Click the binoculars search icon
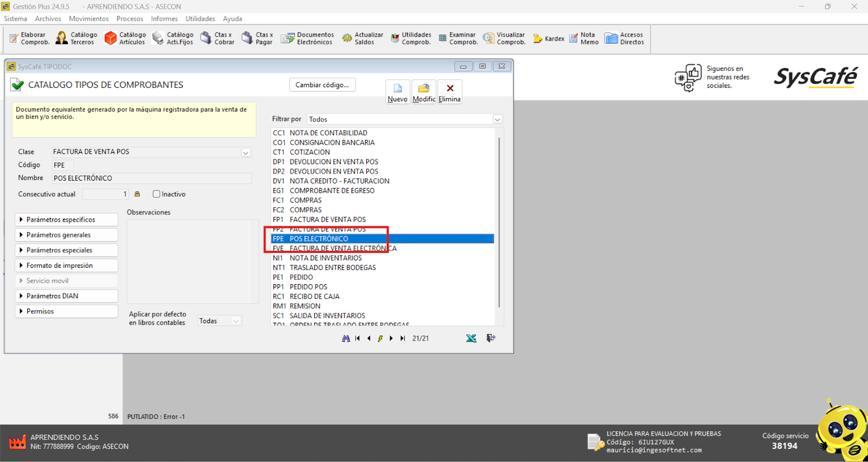The width and height of the screenshot is (868, 462). 346,338
